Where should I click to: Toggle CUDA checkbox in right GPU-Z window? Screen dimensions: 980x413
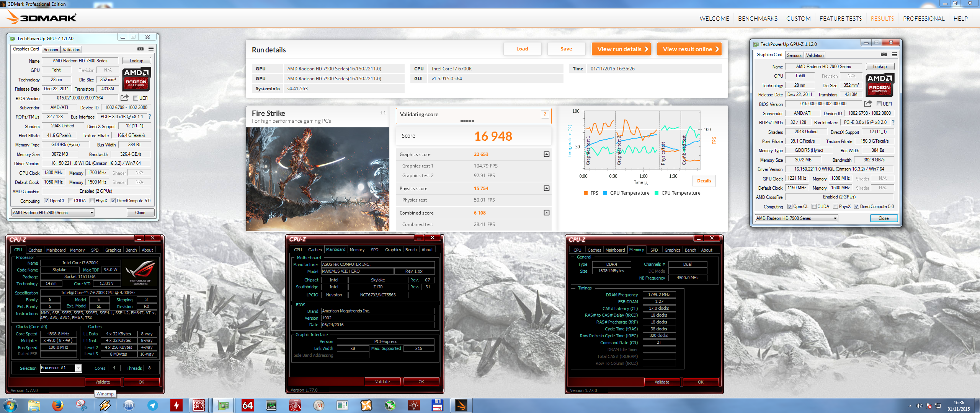tap(814, 206)
